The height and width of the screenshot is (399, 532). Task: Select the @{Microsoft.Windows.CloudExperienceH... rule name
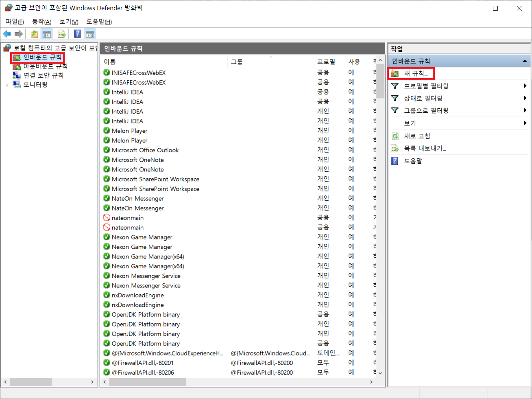point(167,353)
